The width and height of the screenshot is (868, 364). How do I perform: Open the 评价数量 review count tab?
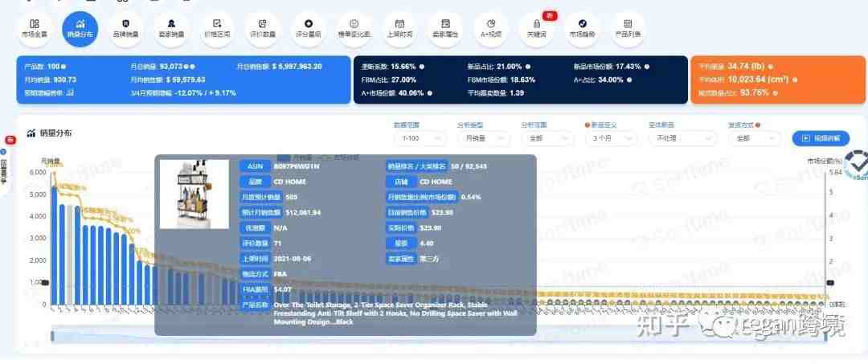[263, 29]
